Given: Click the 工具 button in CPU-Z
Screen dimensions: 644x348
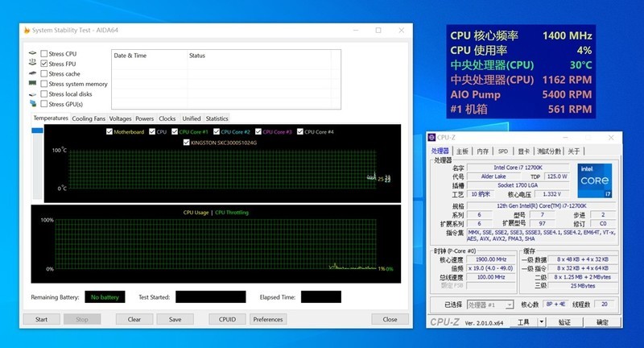Looking at the screenshot, I should [x=523, y=321].
